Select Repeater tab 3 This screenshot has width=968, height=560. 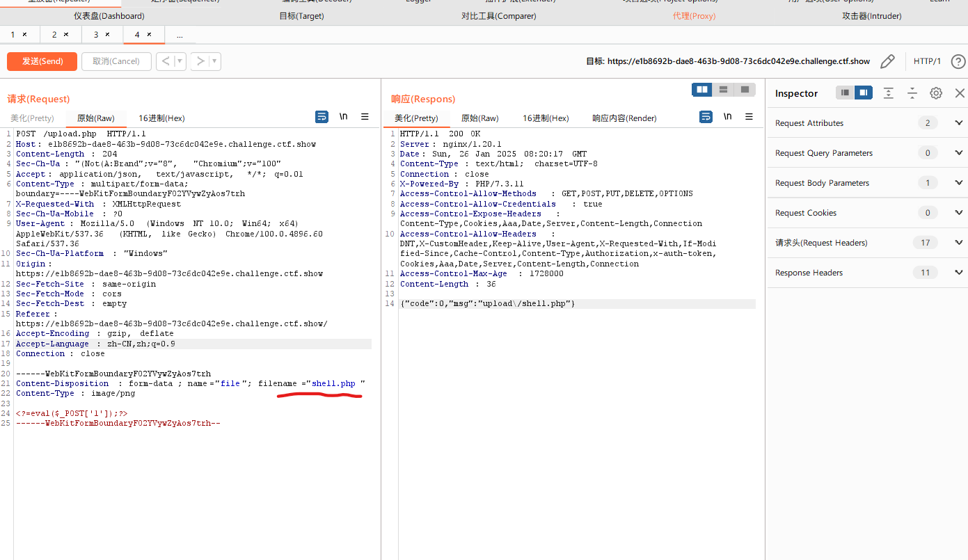click(x=95, y=34)
